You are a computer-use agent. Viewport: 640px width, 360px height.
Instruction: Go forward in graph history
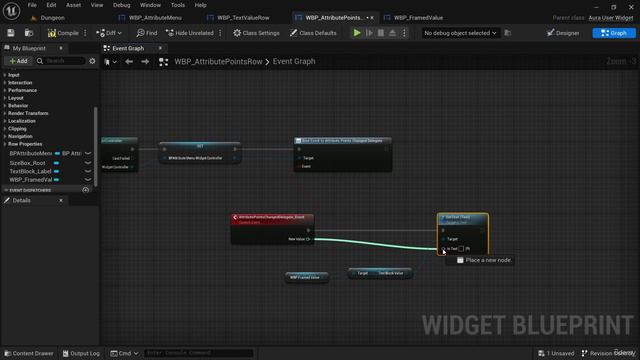[x=145, y=62]
